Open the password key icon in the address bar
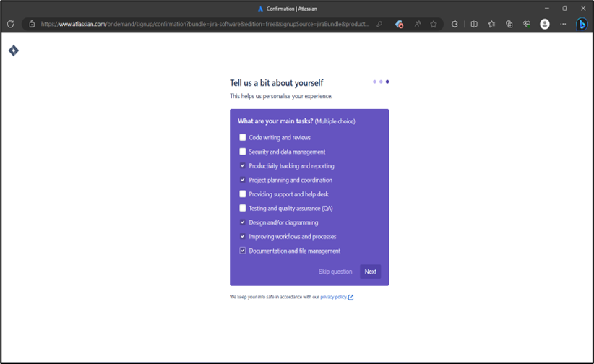 379,25
